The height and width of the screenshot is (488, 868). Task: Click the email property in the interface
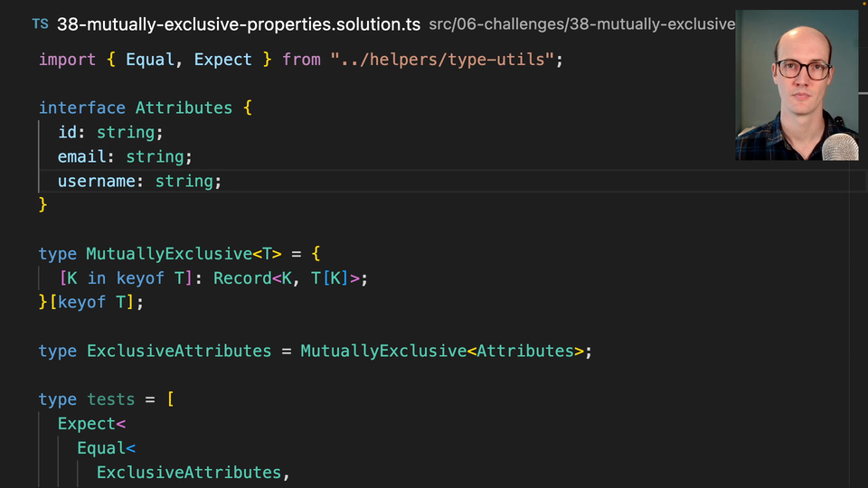click(81, 156)
